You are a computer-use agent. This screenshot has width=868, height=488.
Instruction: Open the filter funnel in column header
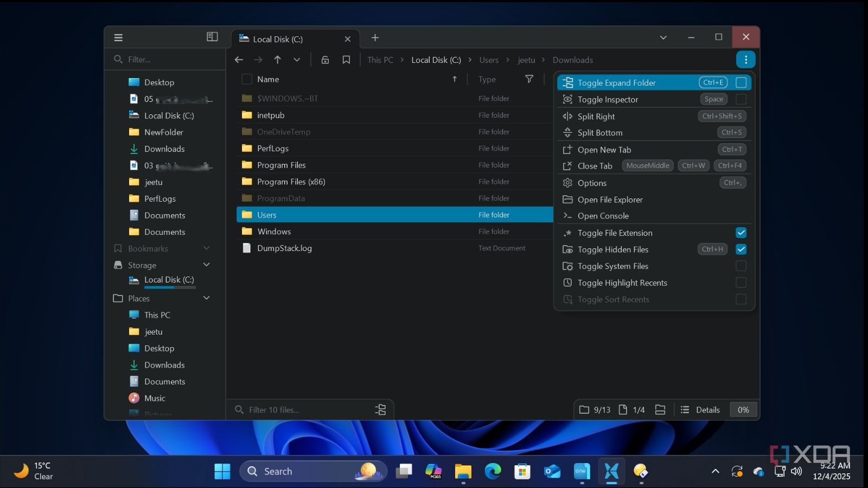click(x=529, y=79)
